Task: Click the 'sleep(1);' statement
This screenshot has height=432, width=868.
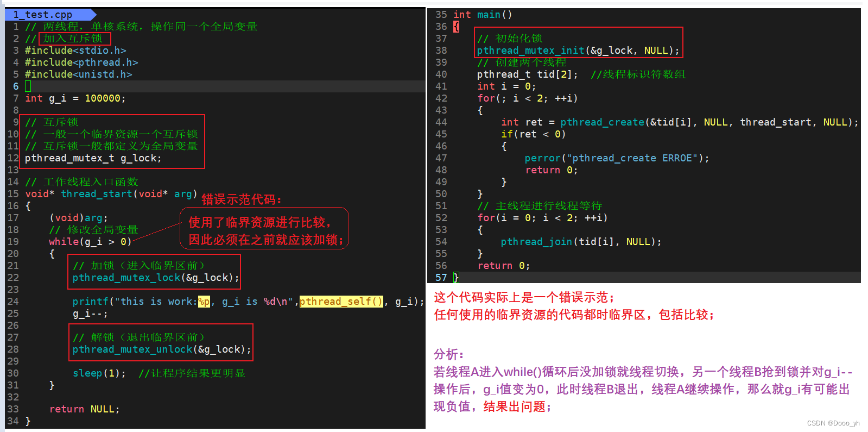Action: (x=99, y=373)
